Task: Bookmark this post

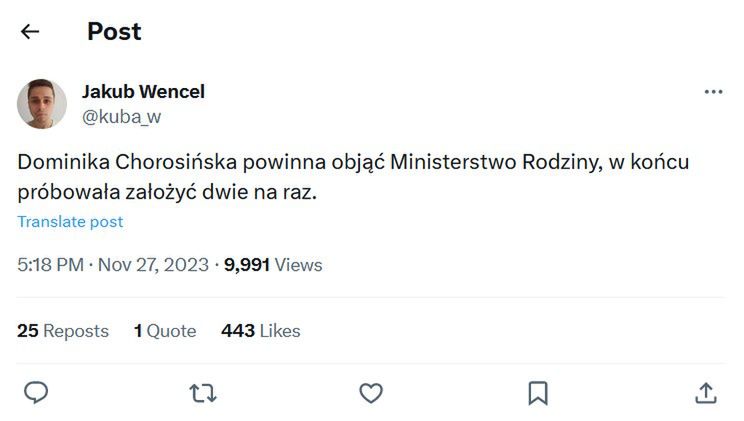Action: (537, 392)
